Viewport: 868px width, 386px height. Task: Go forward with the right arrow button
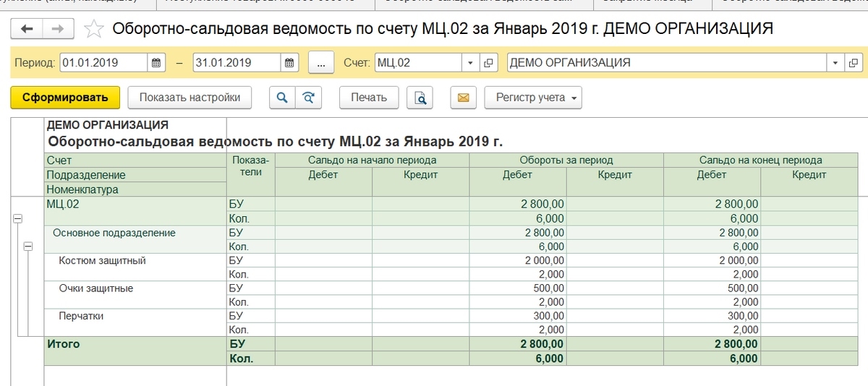click(x=58, y=29)
